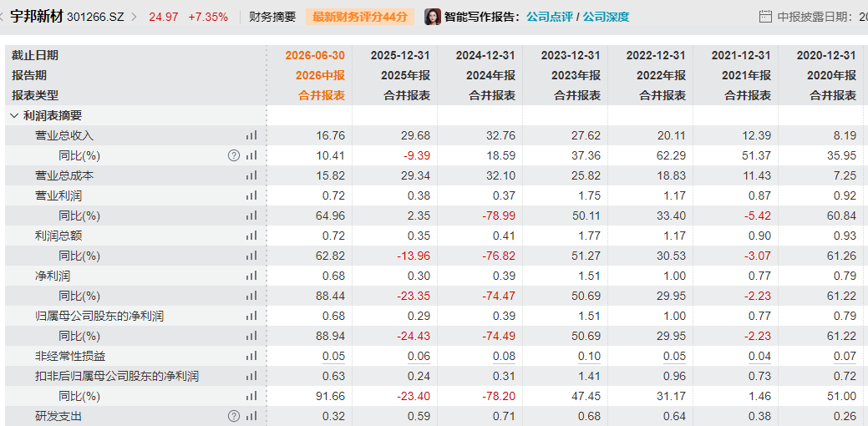Open chart icon for 营业总收入 同比(%) row
The height and width of the screenshot is (426, 868).
pos(251,155)
